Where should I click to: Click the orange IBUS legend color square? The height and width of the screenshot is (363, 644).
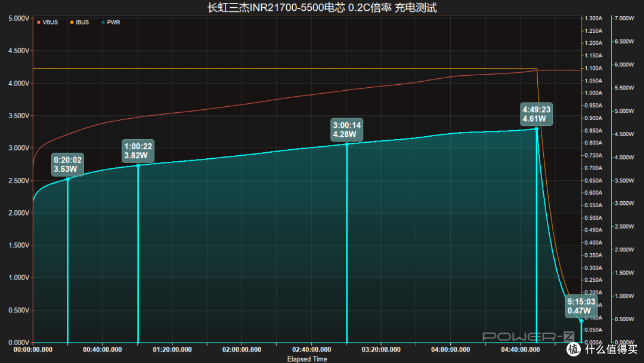click(x=72, y=22)
